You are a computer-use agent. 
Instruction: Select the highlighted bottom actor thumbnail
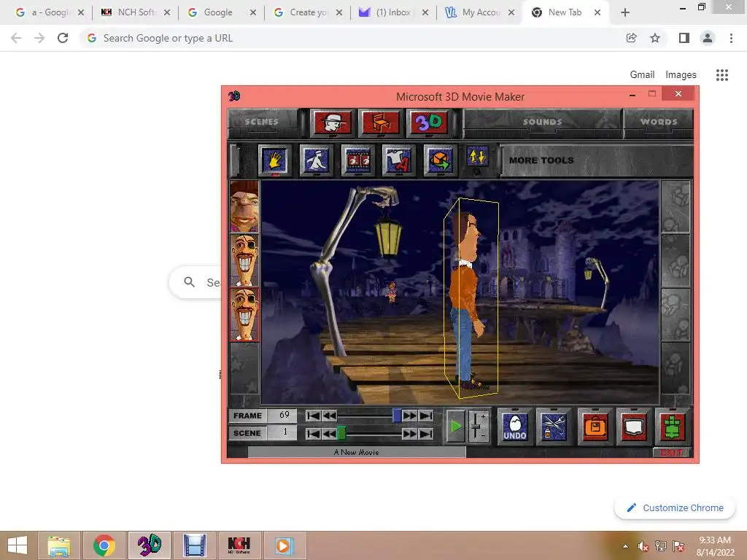point(244,314)
